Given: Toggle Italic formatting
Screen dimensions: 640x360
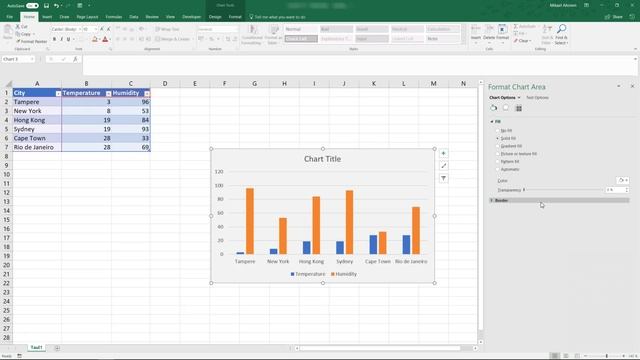Looking at the screenshot, I should [x=61, y=39].
